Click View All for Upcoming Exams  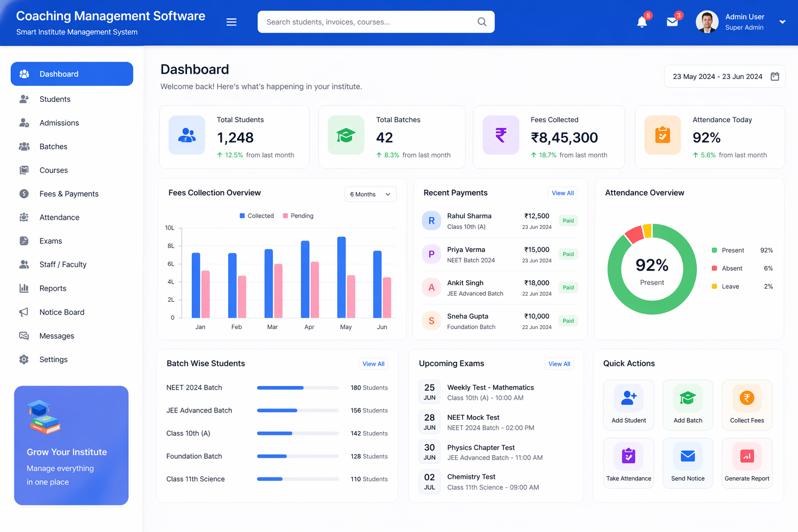(559, 364)
